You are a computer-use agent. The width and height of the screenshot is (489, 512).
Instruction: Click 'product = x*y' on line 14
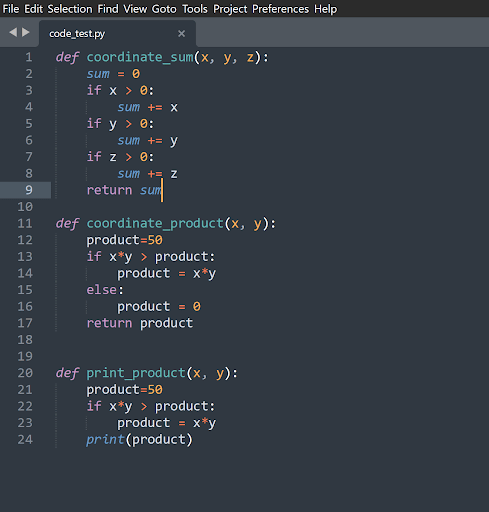pos(167,273)
